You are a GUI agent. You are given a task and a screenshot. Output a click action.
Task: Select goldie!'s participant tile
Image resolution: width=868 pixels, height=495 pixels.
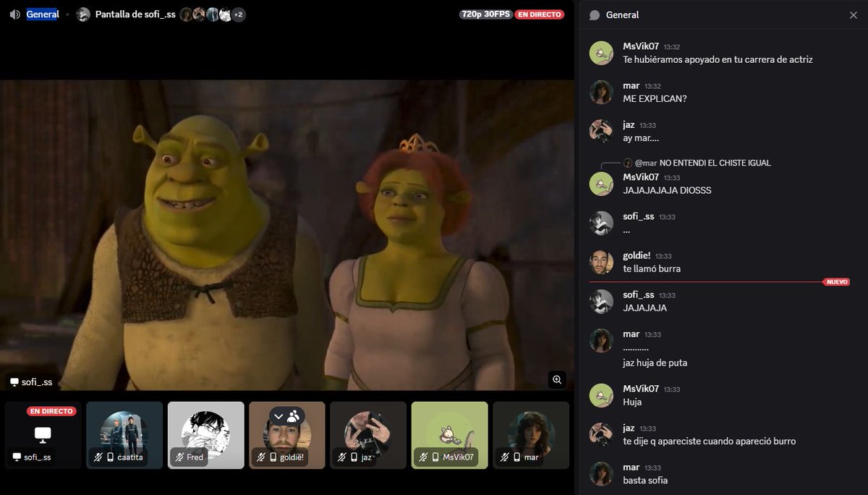point(287,435)
